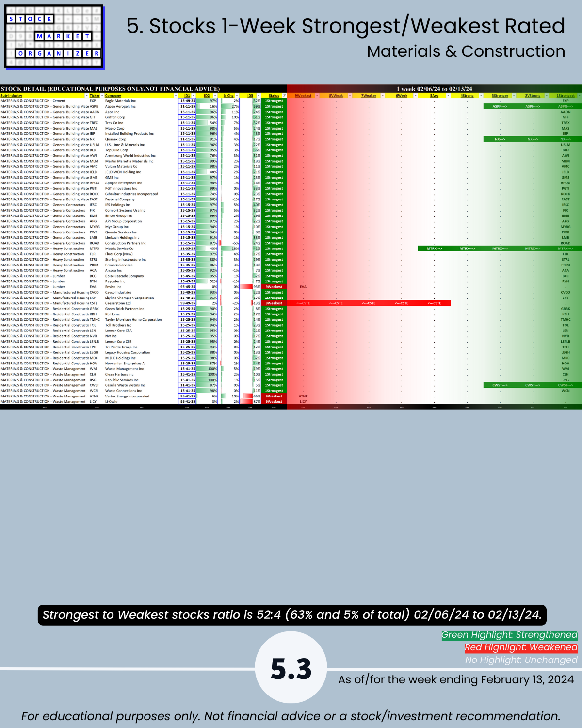
Task: Click EVA in the 9Weakest column
Action: coord(303,287)
